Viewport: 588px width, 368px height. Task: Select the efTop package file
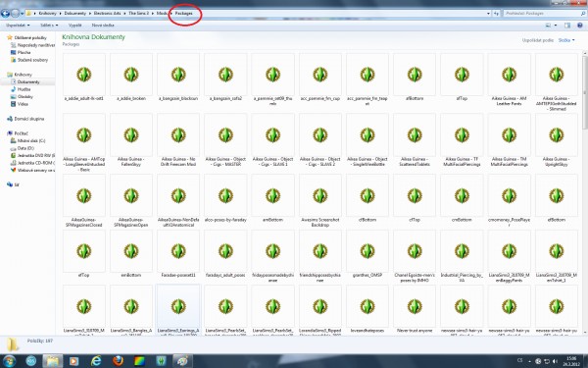click(x=84, y=254)
